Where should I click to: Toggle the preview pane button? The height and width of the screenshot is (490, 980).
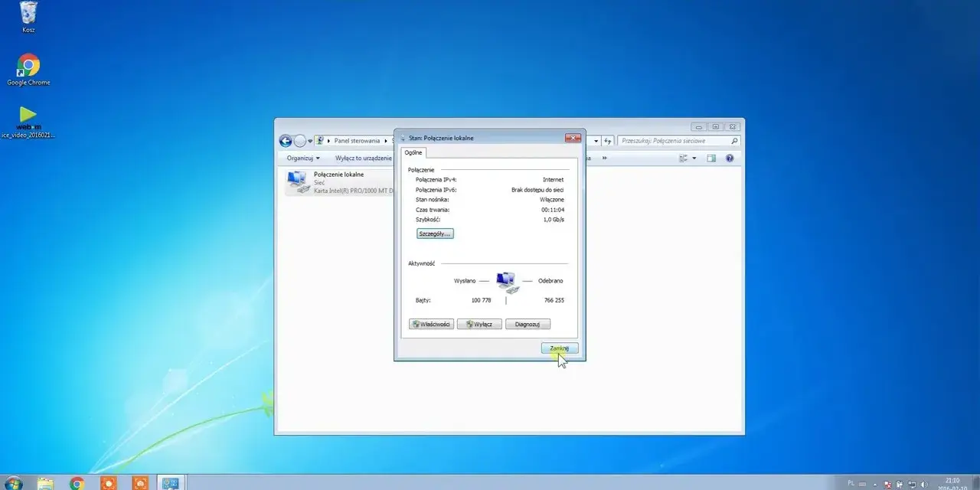pyautogui.click(x=711, y=158)
